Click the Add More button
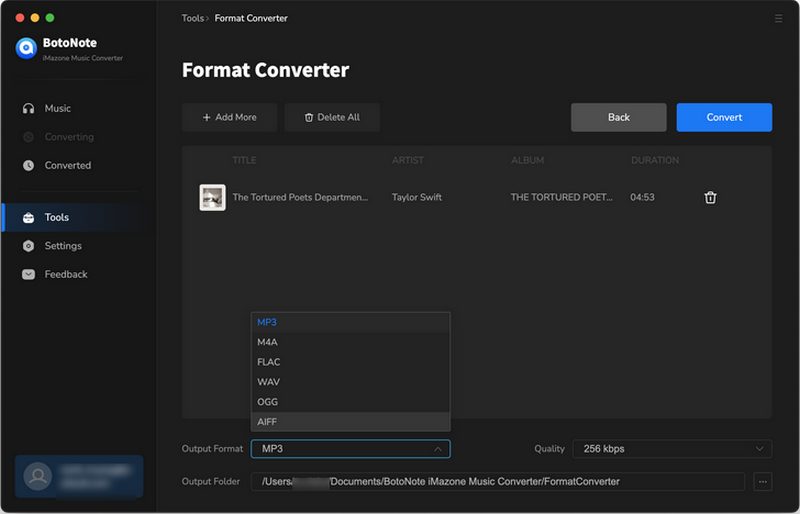The image size is (800, 514). (x=230, y=117)
